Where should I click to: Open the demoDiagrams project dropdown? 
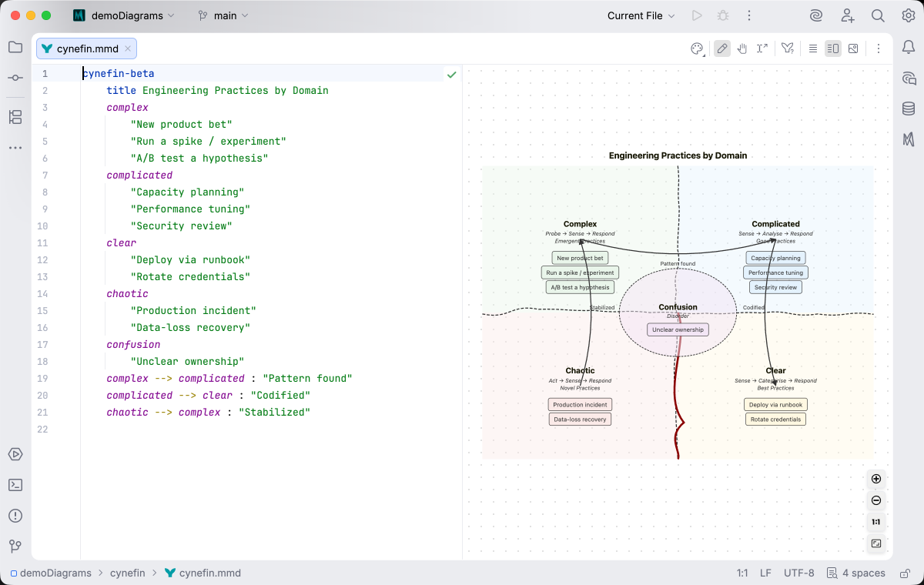(x=123, y=15)
